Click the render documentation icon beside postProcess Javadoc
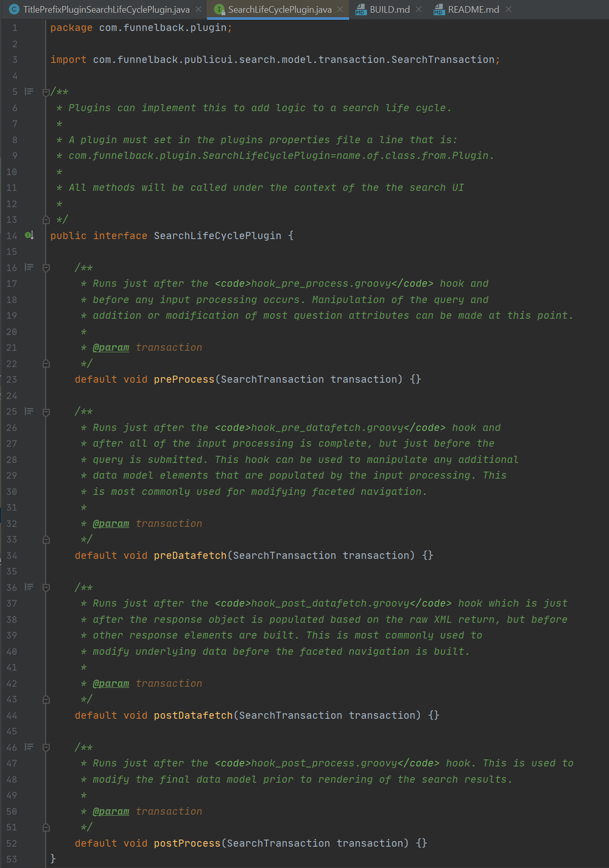This screenshot has width=609, height=868. click(x=29, y=747)
